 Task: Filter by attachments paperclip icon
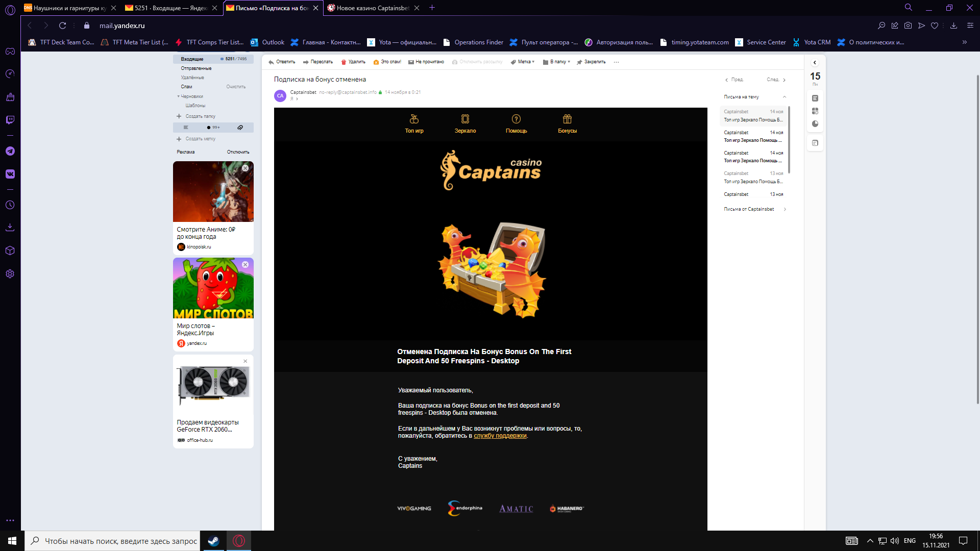[240, 128]
